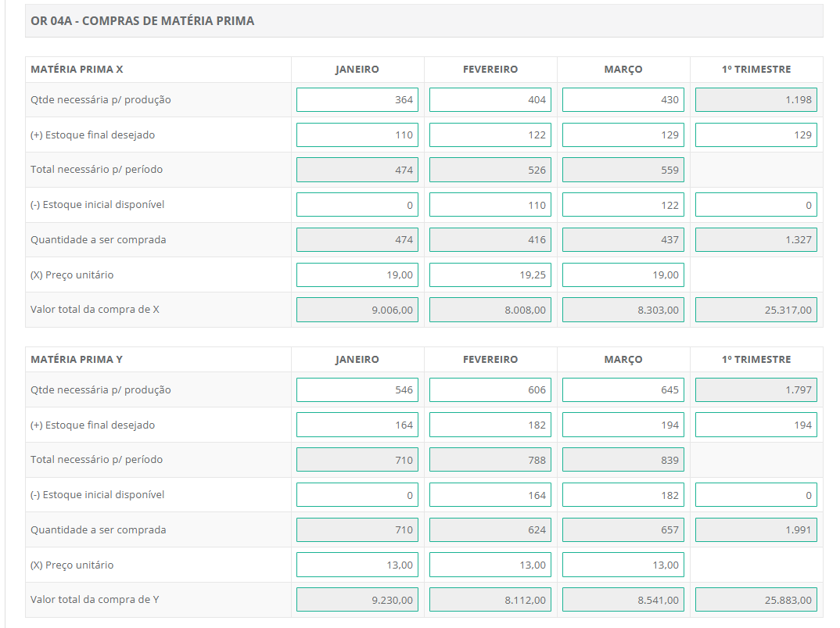The width and height of the screenshot is (840, 628).
Task: Focus February unit price 19,25 for material X
Action: (x=490, y=275)
